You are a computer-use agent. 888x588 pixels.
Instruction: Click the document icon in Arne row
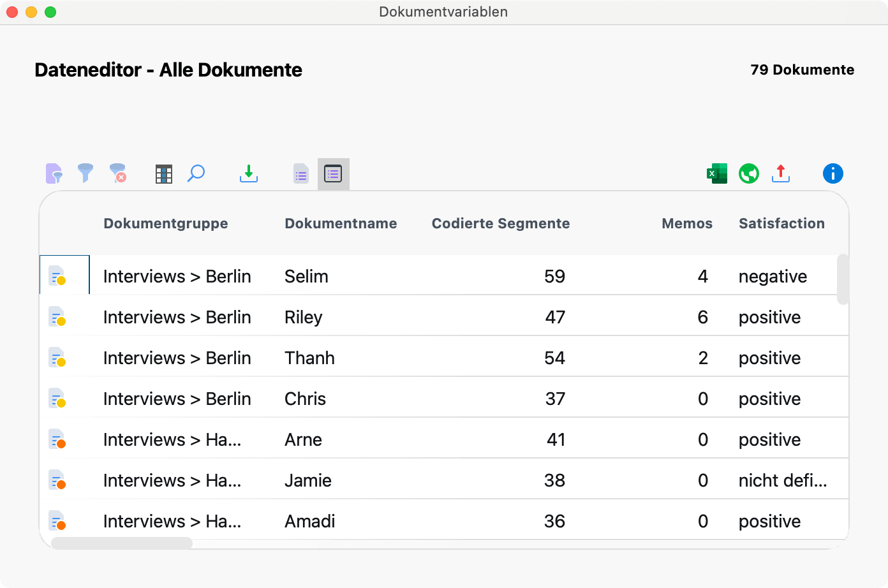tap(57, 439)
